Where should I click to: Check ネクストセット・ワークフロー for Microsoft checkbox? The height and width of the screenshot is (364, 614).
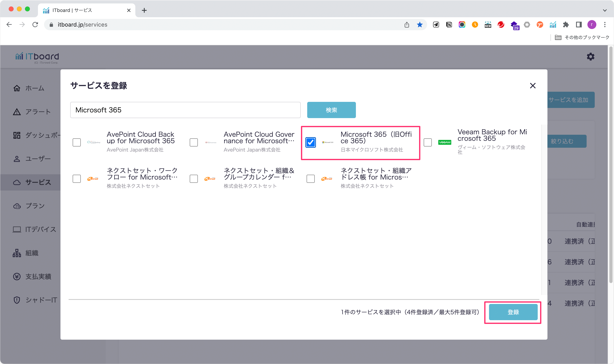click(77, 179)
